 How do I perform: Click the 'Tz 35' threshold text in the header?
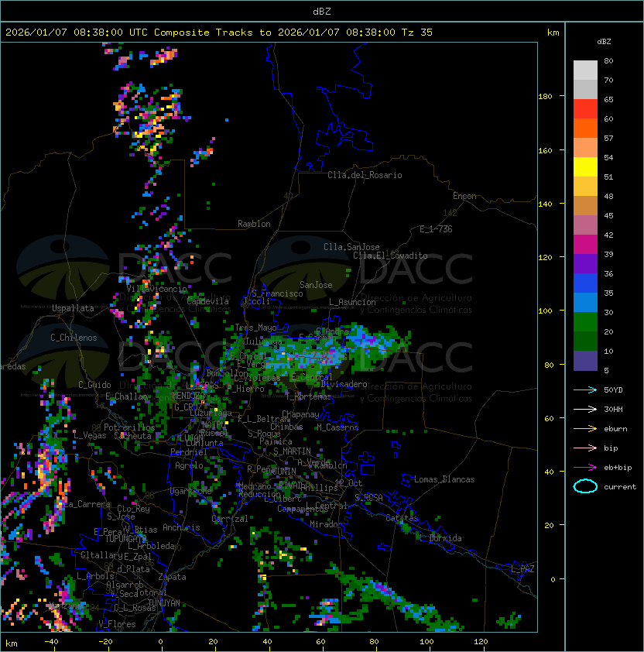tap(417, 33)
